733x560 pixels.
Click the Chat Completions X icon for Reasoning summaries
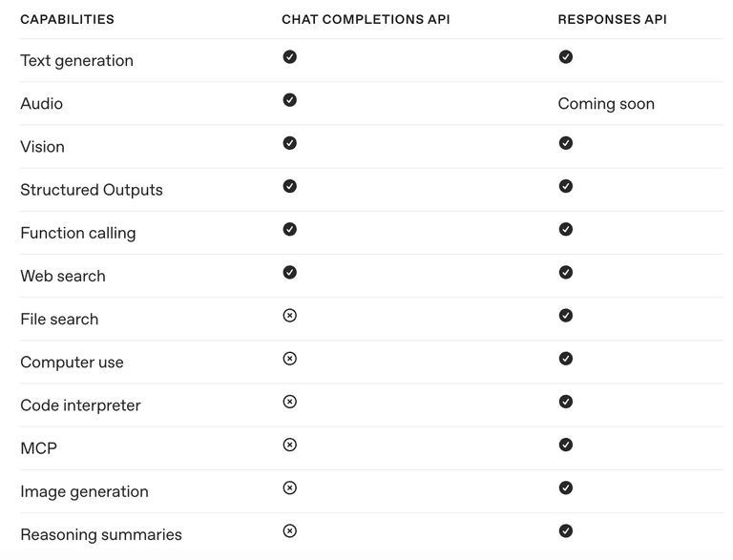click(x=290, y=531)
